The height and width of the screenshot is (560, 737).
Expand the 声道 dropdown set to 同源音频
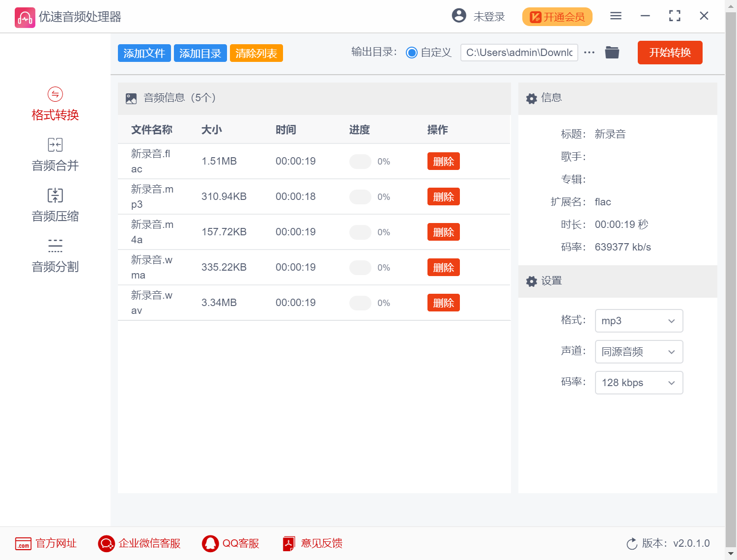[x=639, y=352]
